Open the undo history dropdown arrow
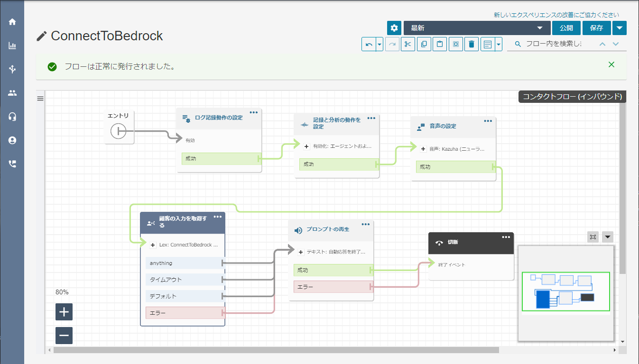Image resolution: width=639 pixels, height=364 pixels. (x=380, y=44)
